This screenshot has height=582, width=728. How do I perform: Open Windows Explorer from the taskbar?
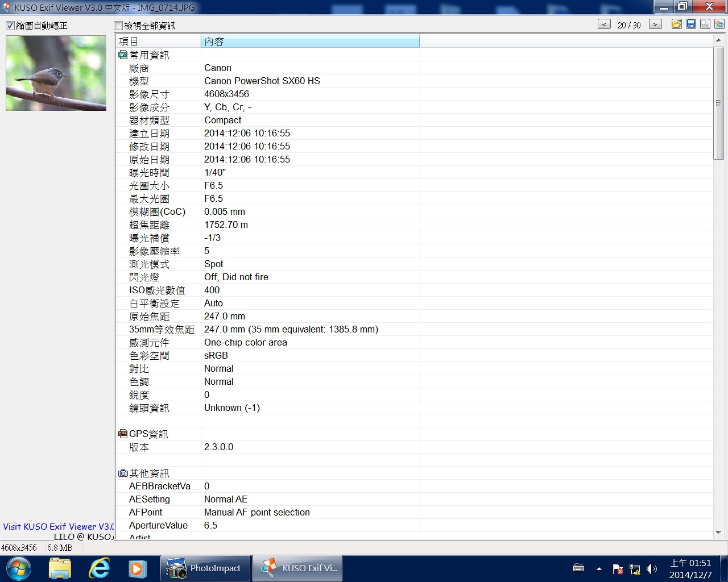point(60,568)
